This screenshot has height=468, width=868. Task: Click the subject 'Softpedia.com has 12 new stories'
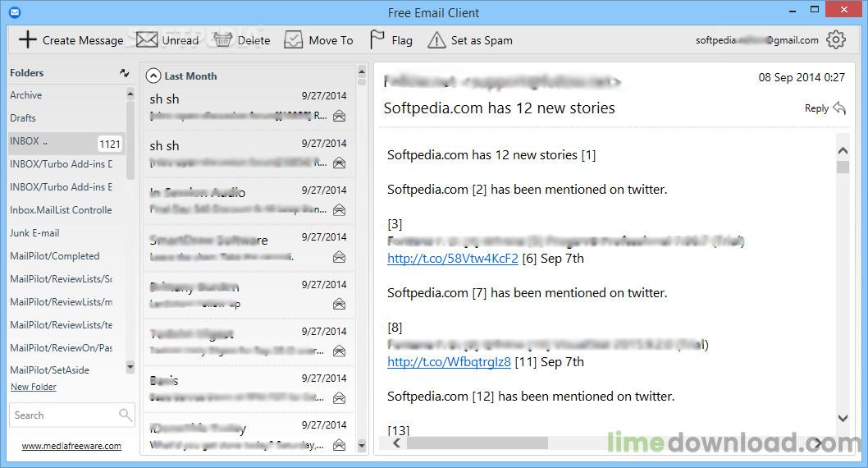pyautogui.click(x=499, y=108)
